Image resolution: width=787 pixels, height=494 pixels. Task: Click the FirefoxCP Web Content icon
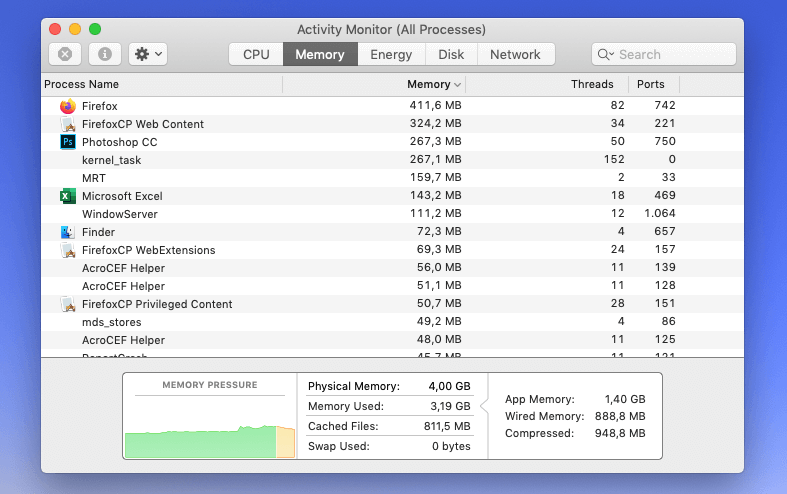point(67,124)
